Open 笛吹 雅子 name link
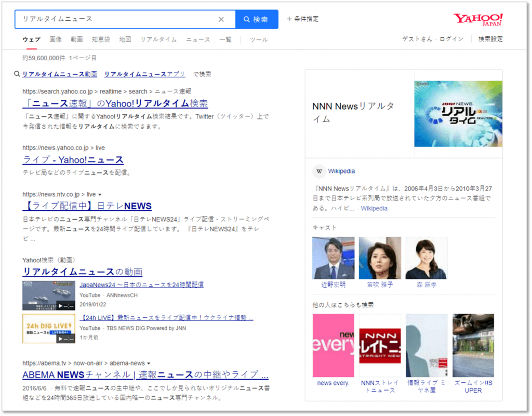532x416 pixels. 380,285
